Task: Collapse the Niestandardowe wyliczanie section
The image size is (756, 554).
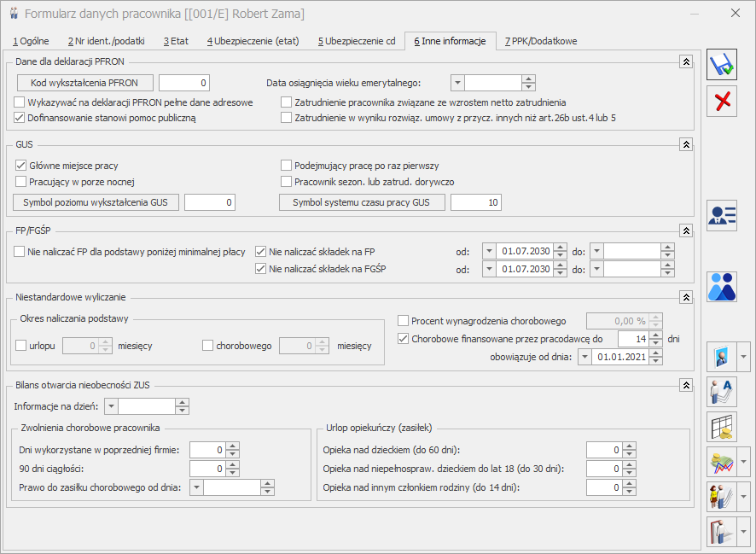Action: 686,298
